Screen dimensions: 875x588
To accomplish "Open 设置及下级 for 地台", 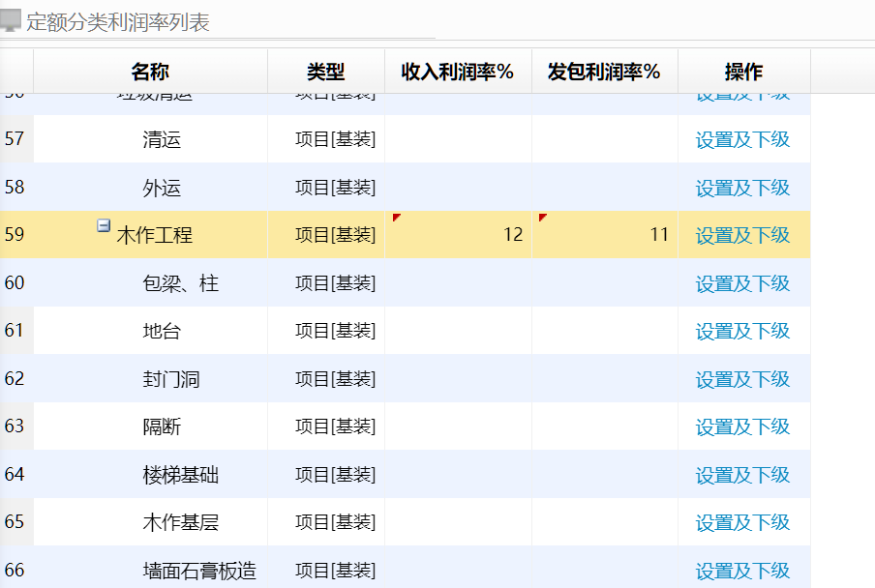I will coord(743,331).
